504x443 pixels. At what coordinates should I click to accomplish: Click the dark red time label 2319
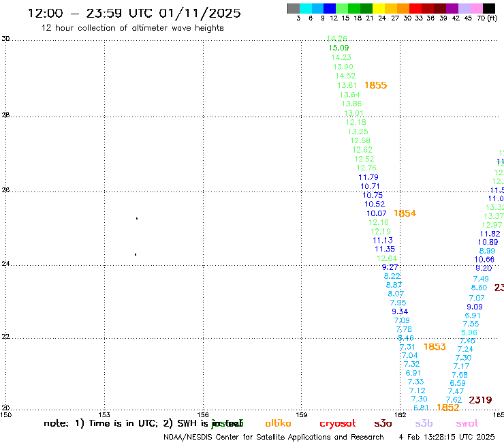click(x=480, y=400)
